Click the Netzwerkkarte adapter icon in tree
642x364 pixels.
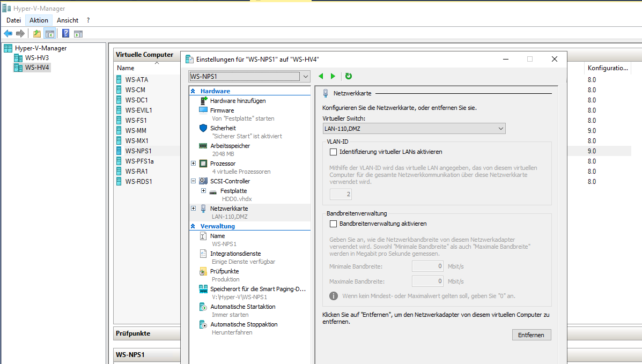pos(203,209)
